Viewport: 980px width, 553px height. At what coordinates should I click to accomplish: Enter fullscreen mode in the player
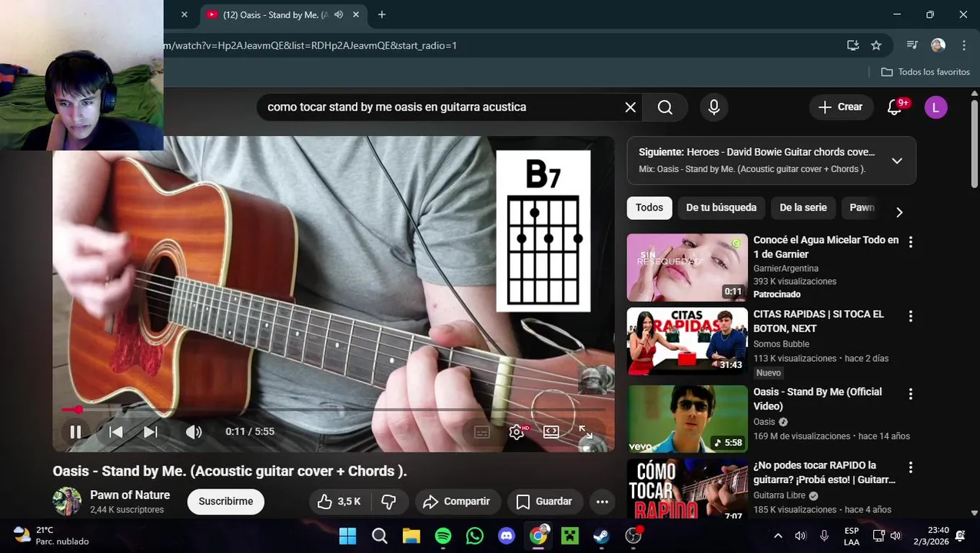point(586,432)
